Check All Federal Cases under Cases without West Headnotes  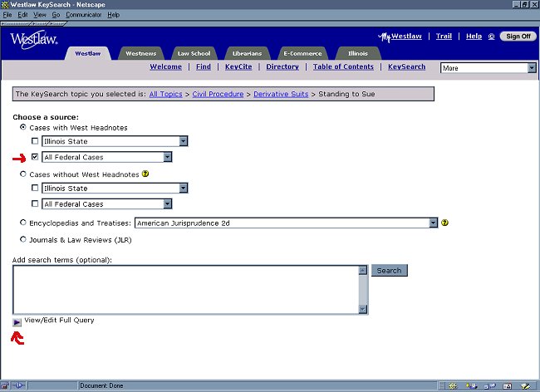(x=35, y=203)
